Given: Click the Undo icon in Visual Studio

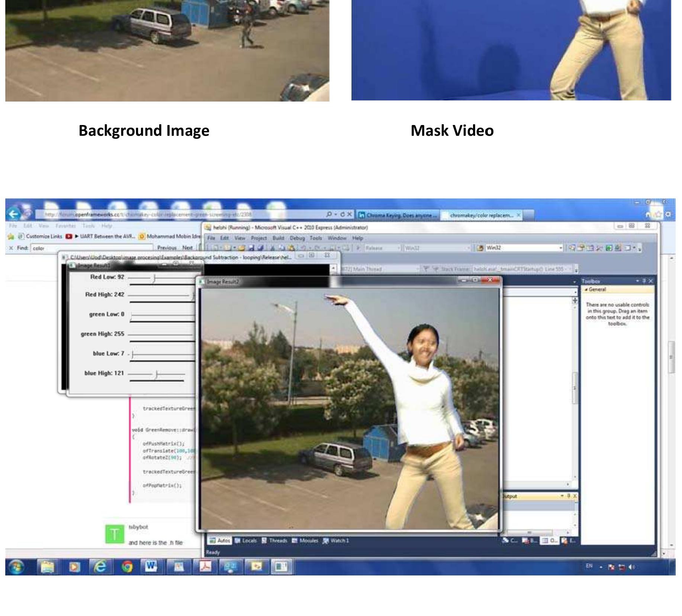Looking at the screenshot, I should [x=303, y=248].
